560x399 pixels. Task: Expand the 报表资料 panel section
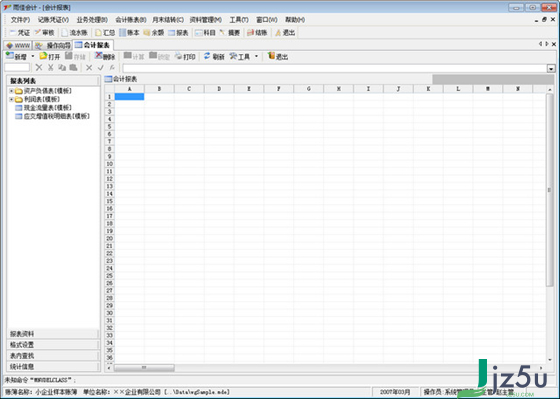[53, 334]
